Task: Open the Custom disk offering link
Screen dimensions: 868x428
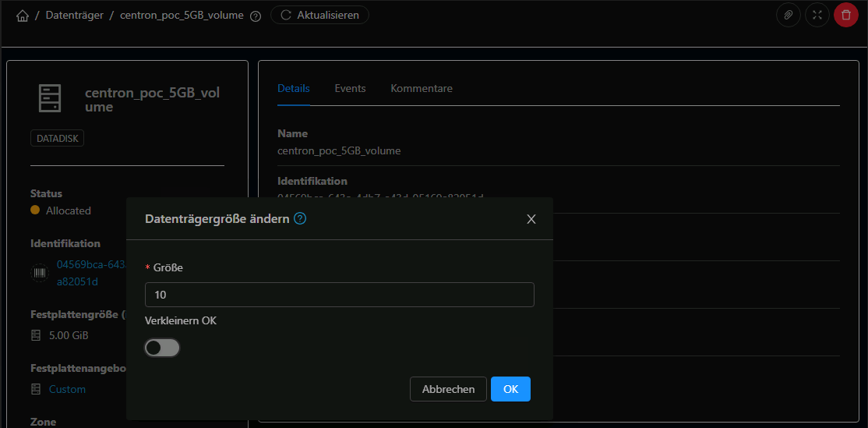Action: pos(68,389)
